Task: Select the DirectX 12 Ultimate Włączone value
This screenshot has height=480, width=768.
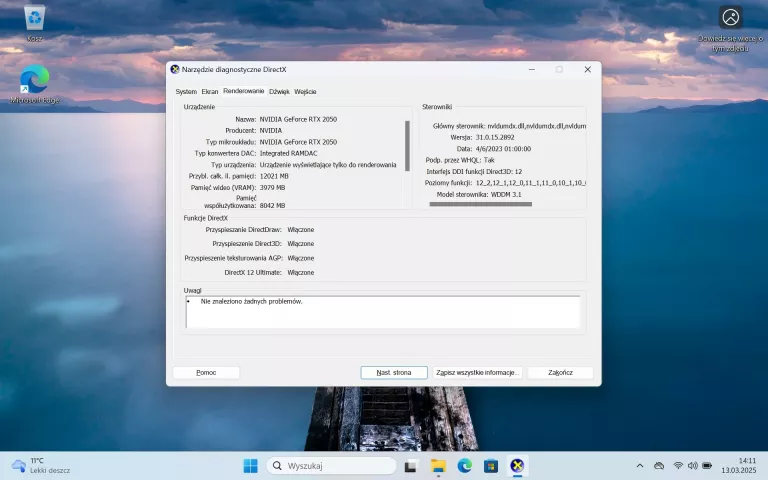Action: pyautogui.click(x=301, y=273)
